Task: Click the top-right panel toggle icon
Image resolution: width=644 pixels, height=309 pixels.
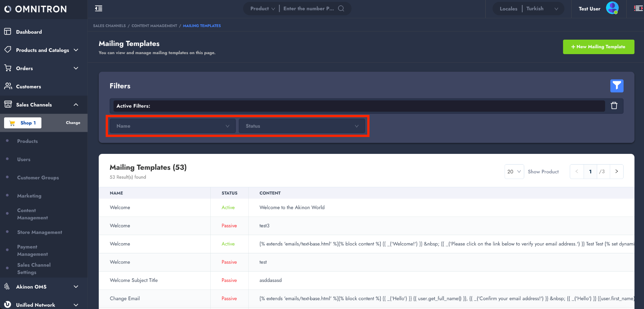Action: [x=638, y=8]
